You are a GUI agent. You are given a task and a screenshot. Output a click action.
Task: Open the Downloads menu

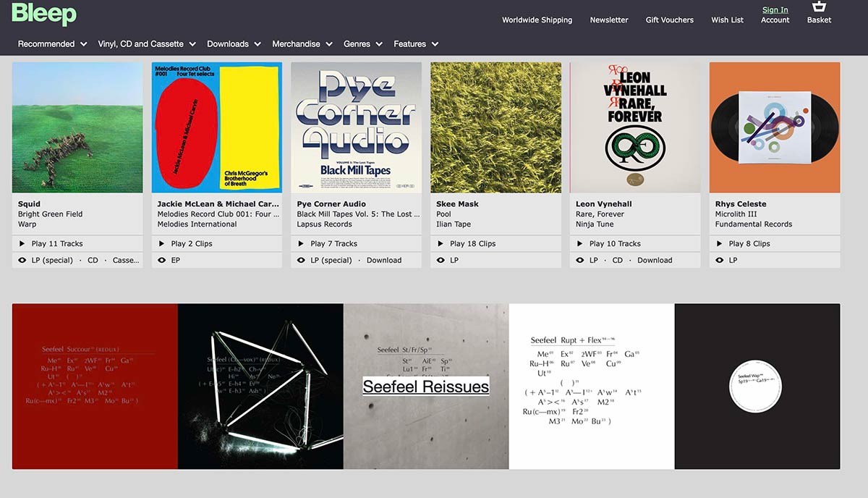[234, 44]
